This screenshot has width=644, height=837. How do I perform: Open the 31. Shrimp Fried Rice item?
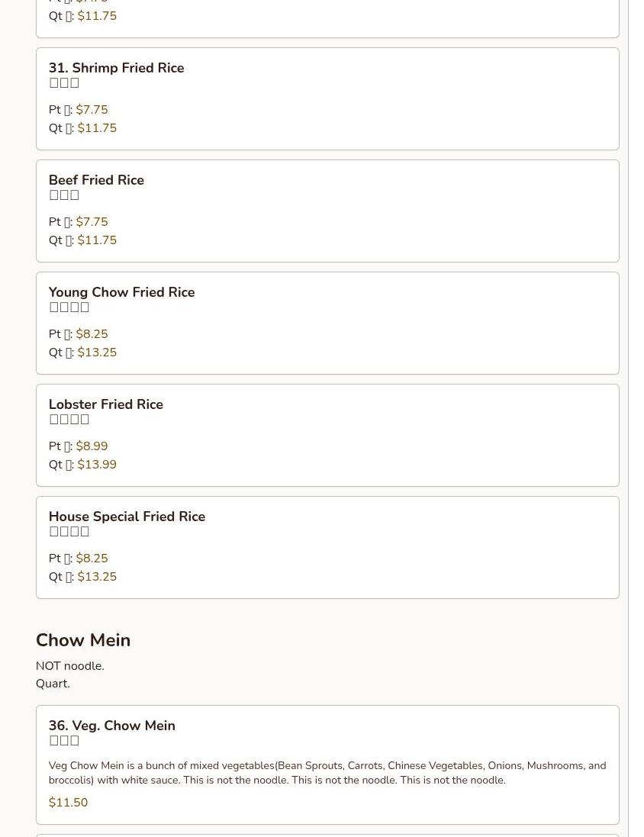(x=116, y=68)
